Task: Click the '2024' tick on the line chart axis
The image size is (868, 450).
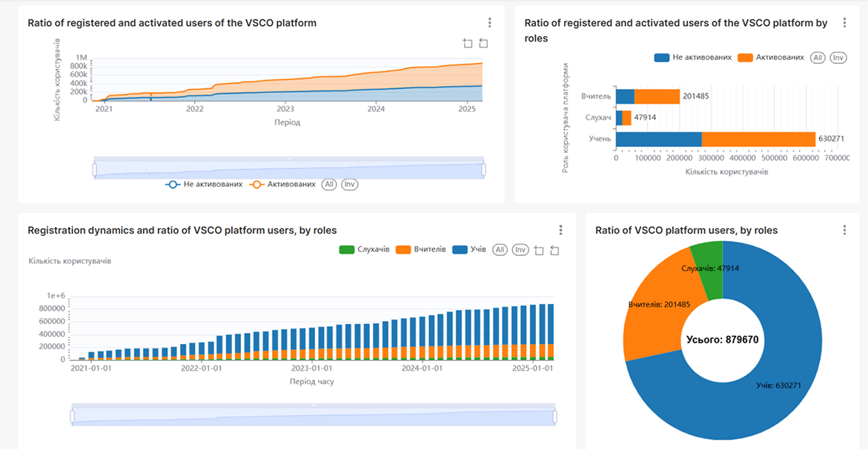Action: (x=376, y=109)
